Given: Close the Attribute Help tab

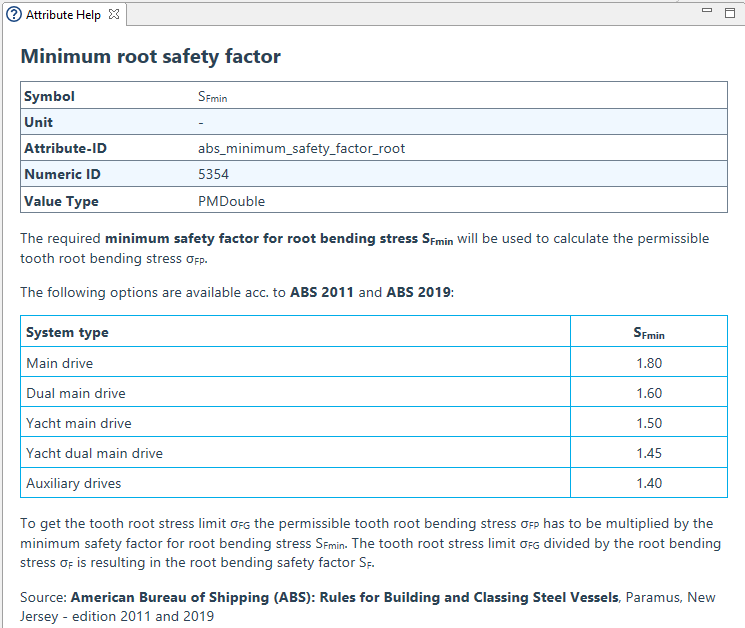Looking at the screenshot, I should click(x=113, y=15).
